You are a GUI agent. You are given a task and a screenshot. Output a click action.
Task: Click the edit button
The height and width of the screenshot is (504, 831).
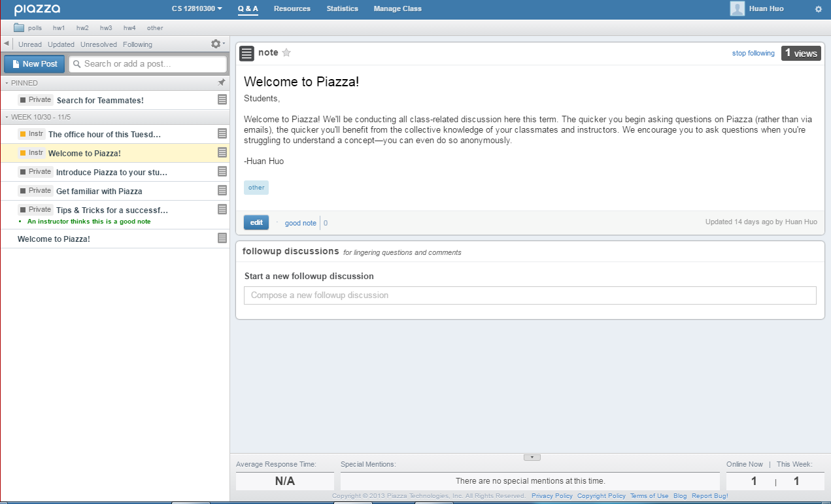coord(256,222)
